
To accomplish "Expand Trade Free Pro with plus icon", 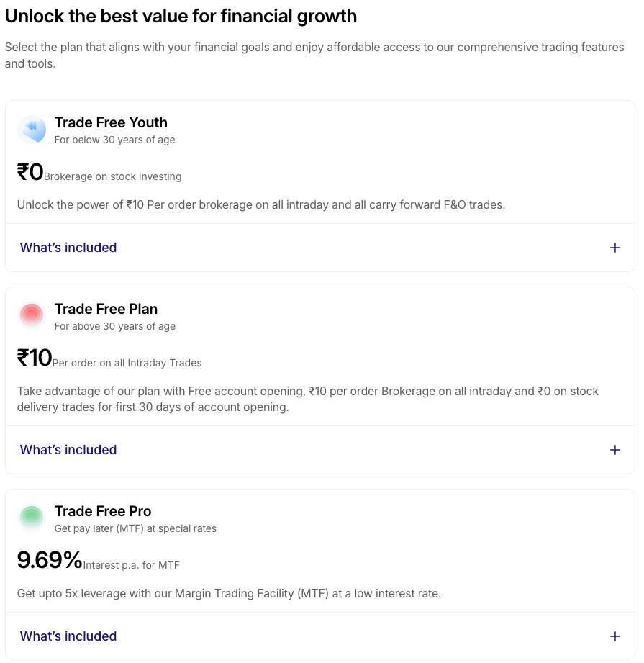I will click(614, 636).
